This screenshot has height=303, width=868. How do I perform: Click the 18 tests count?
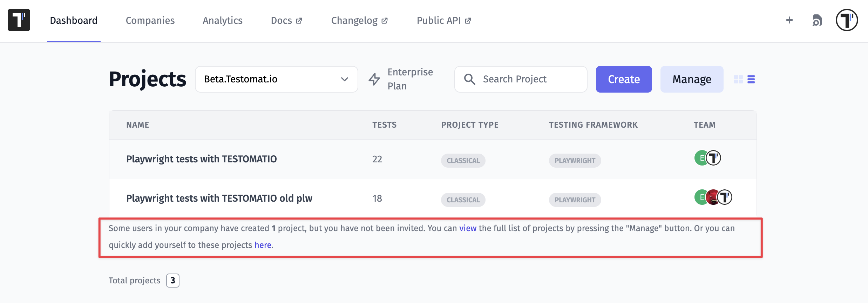click(x=377, y=198)
